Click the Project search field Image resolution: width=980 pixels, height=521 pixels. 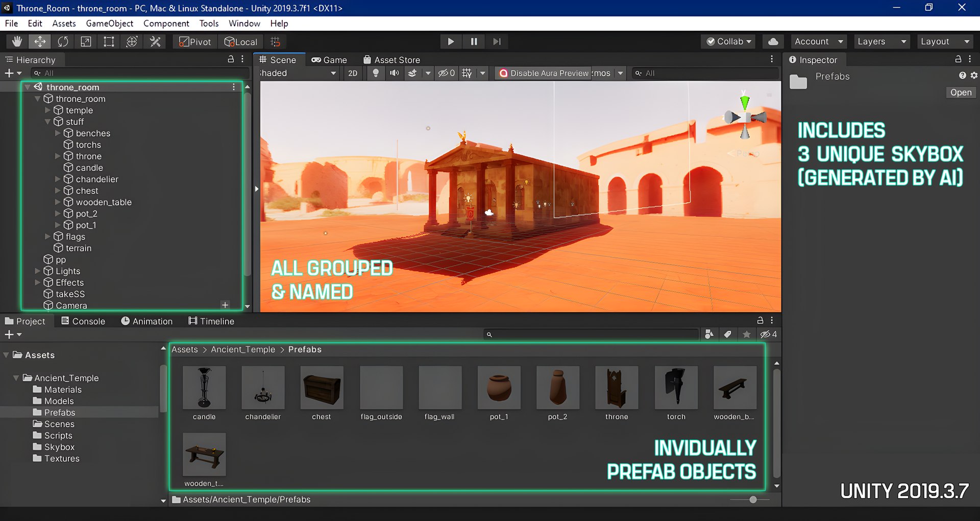pos(591,335)
